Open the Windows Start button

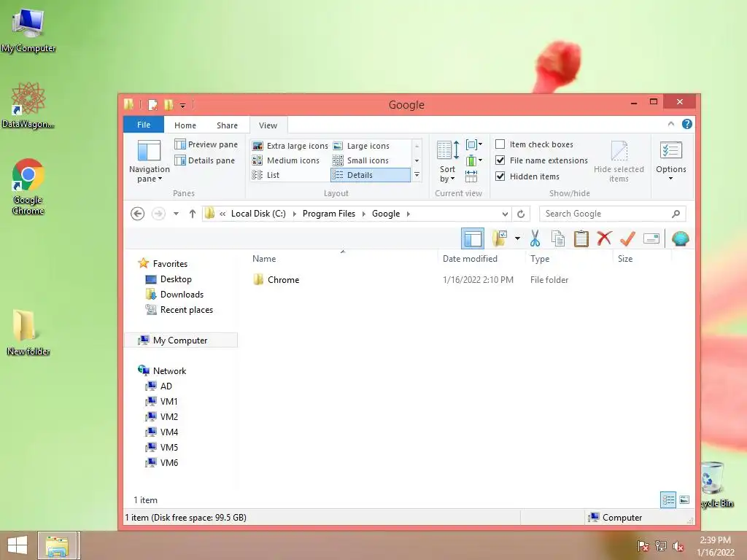pyautogui.click(x=18, y=545)
